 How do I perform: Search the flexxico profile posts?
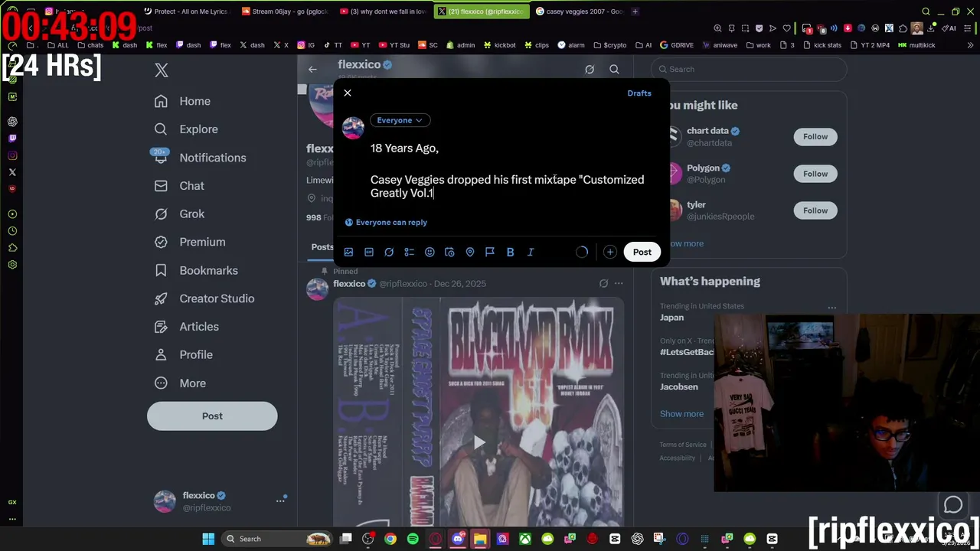tap(614, 70)
